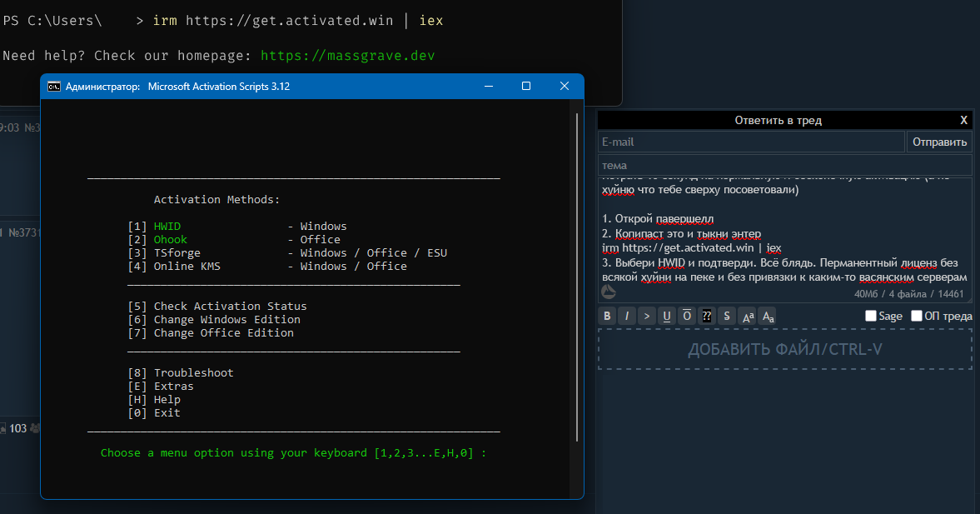Click the Отправить button
Viewport: 980px width, 514px height.
939,142
